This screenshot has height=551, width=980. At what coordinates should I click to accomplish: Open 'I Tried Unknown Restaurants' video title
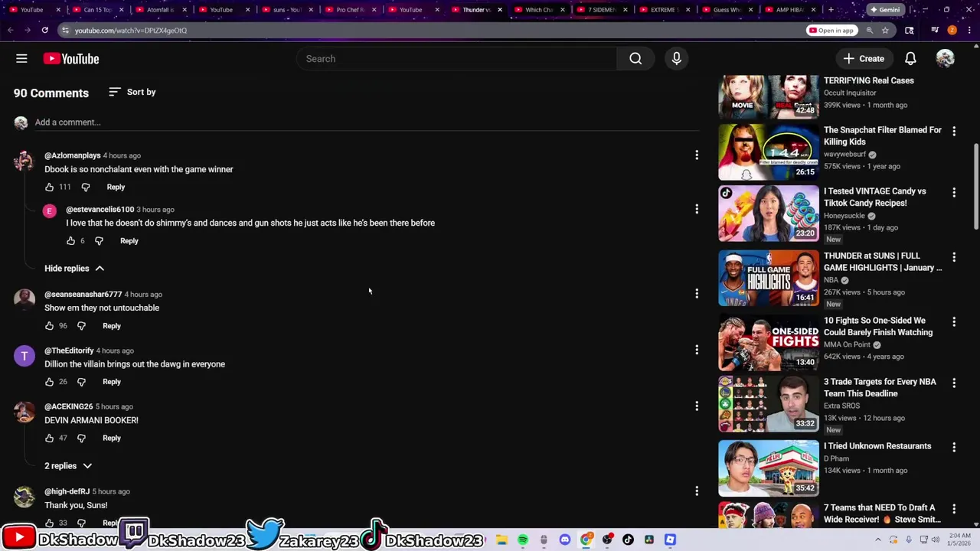pyautogui.click(x=877, y=446)
